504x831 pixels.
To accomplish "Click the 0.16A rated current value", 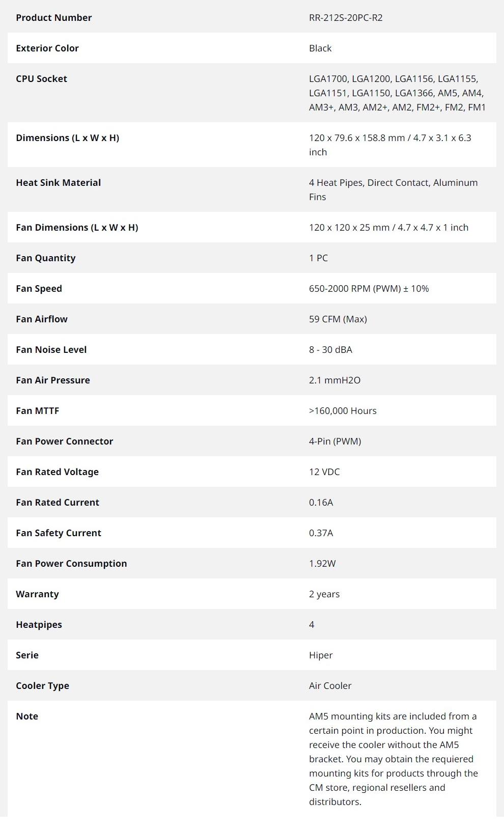I will coord(321,503).
